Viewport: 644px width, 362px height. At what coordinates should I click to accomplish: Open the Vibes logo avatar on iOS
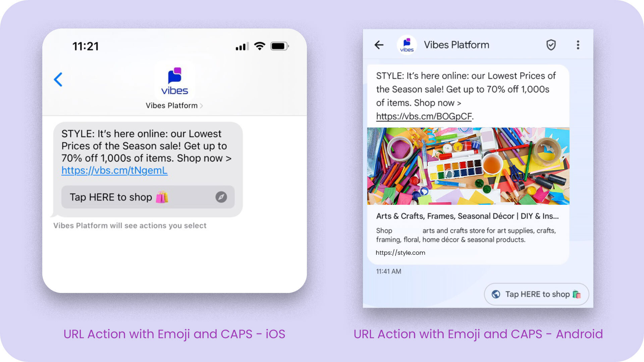tap(174, 81)
